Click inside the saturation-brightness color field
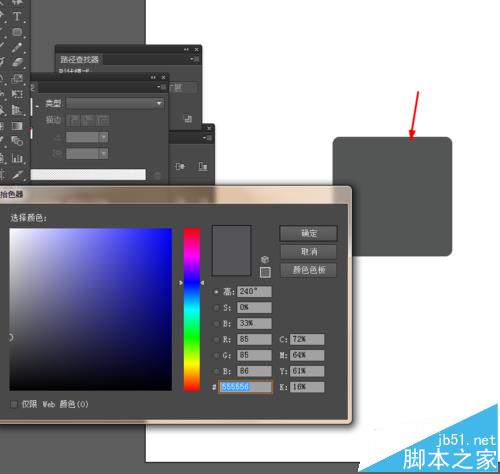This screenshot has width=500, height=474. click(x=91, y=309)
